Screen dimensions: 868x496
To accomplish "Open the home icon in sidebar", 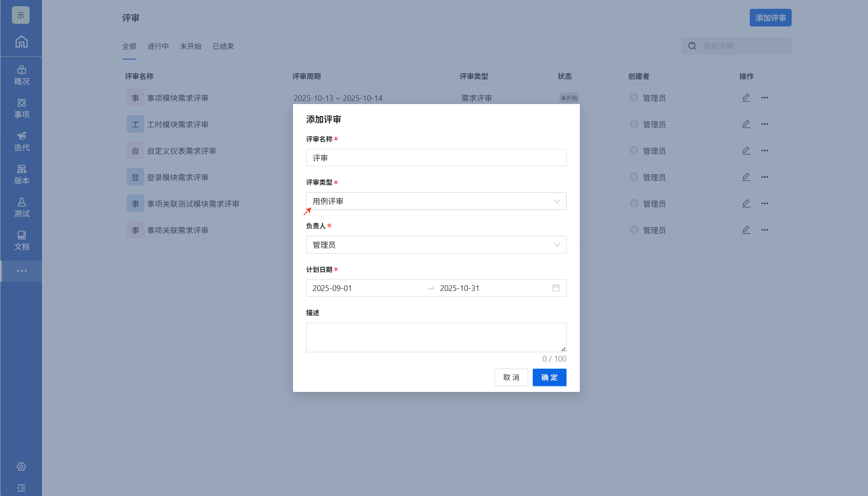I will point(21,42).
